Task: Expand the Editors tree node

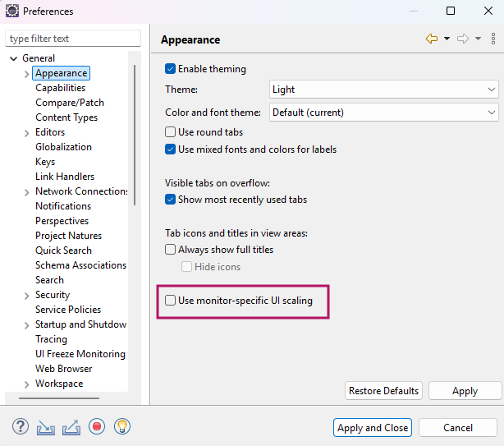Action: click(x=27, y=132)
